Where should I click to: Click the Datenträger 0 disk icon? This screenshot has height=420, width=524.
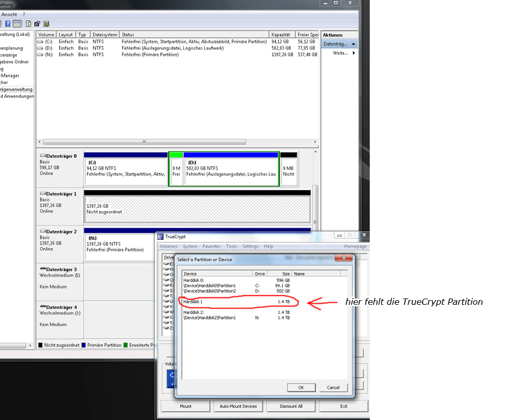pos(43,156)
